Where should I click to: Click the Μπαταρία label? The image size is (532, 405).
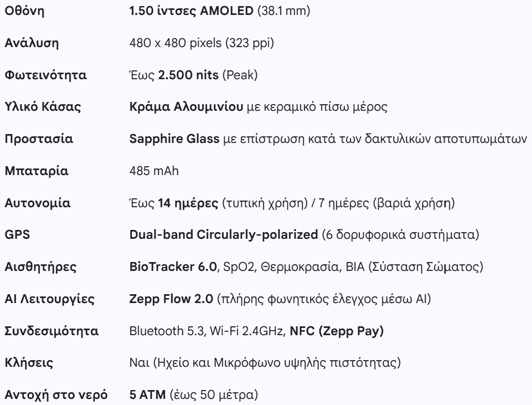(x=37, y=171)
